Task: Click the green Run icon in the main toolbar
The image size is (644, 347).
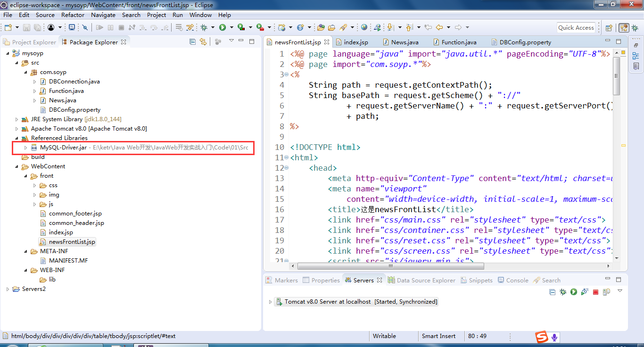Action: [222, 27]
